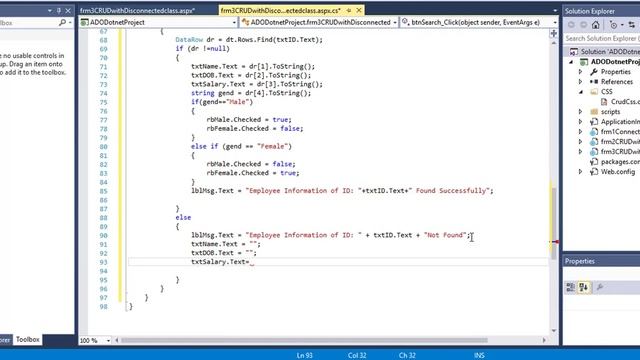The width and height of the screenshot is (640, 360).
Task: Click Alphabetical sort icon in Properties panel
Action: [584, 287]
